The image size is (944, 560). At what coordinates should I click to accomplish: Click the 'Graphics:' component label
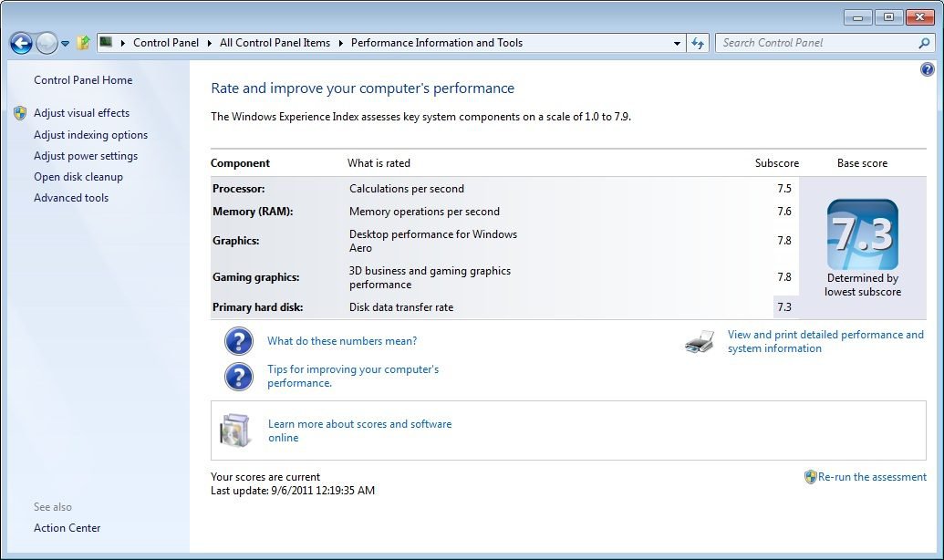point(236,241)
